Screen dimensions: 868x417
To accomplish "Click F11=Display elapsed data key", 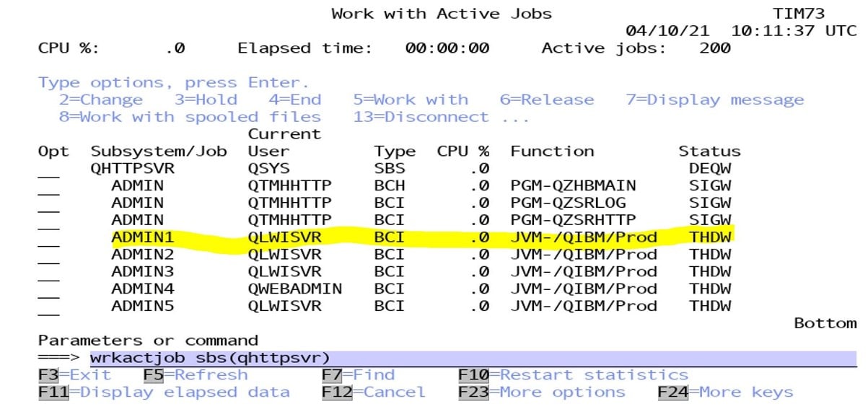I will [x=163, y=392].
